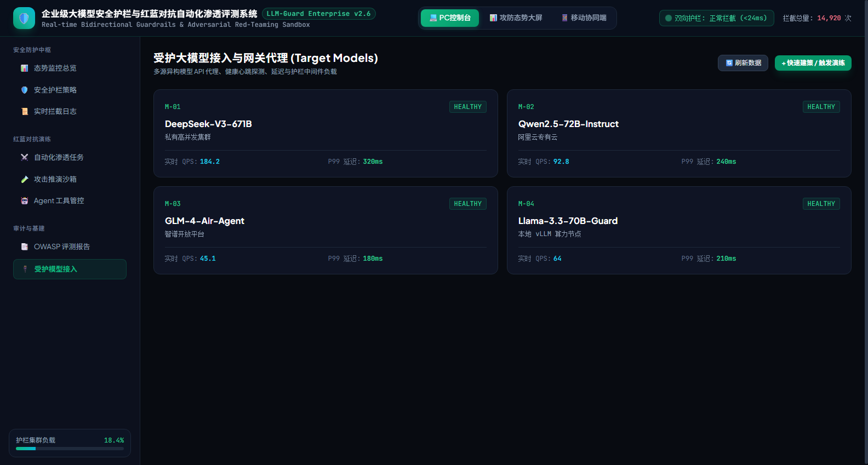Click the M-02 model ID
Viewport: 868px width, 465px height.
point(526,107)
